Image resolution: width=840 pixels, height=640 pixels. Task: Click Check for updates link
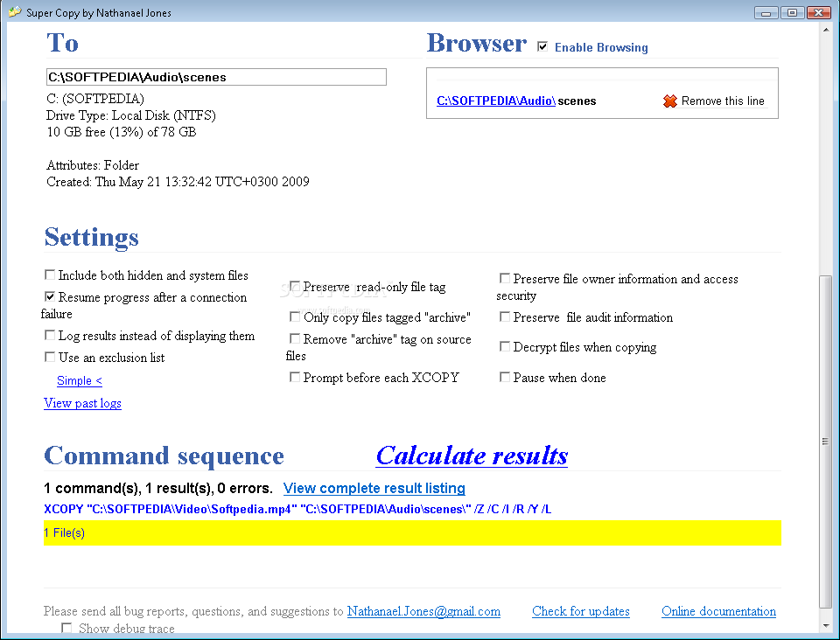pos(581,611)
